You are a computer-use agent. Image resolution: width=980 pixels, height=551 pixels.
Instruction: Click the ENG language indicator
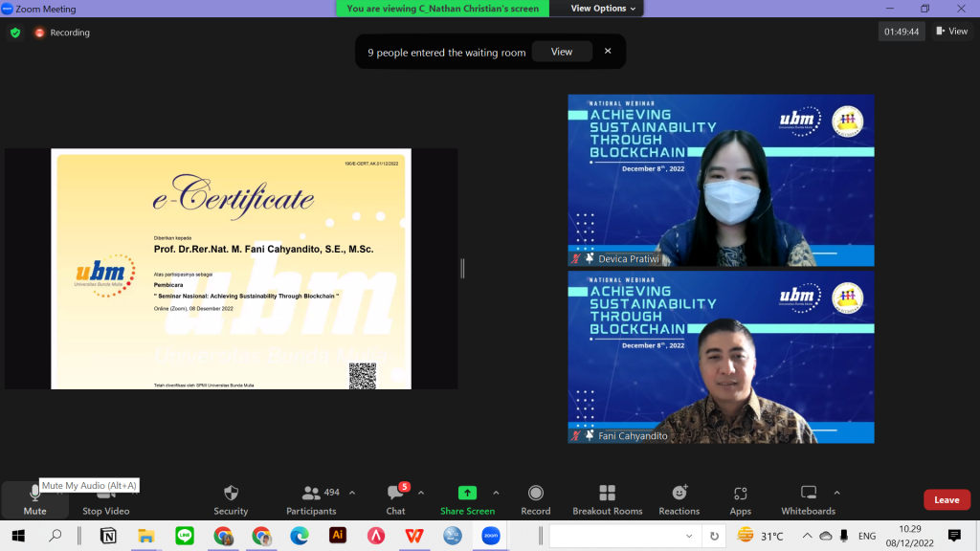tap(867, 536)
